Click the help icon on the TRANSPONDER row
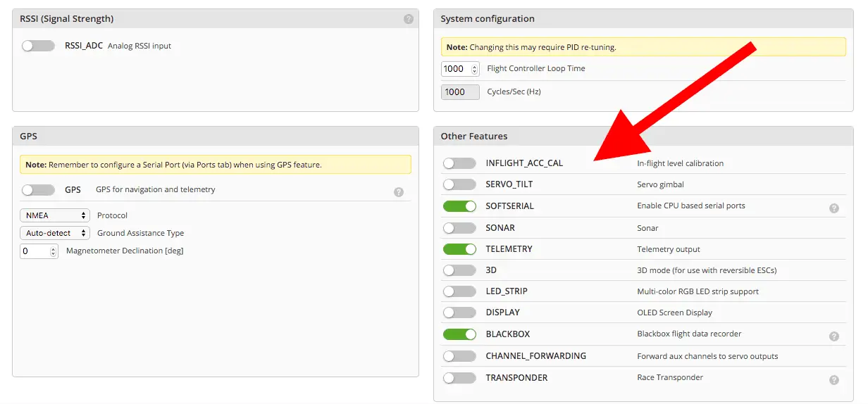This screenshot has width=868, height=404. (x=833, y=380)
